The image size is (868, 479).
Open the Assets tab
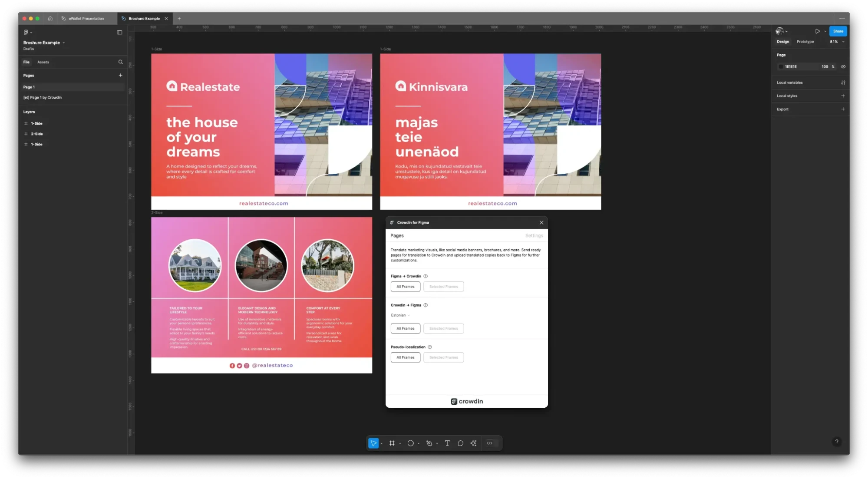click(43, 62)
